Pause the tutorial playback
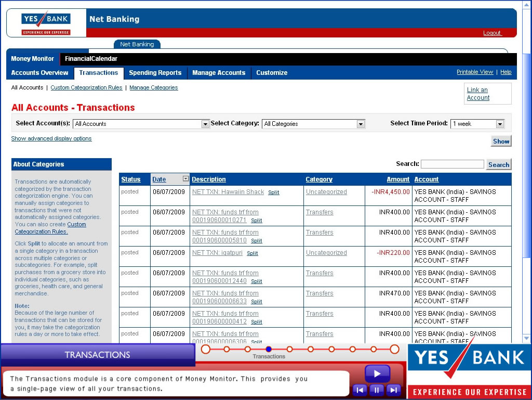This screenshot has height=400, width=532. (x=377, y=390)
